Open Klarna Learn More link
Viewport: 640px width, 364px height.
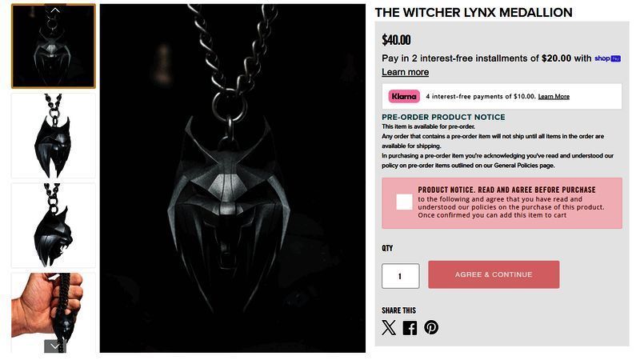click(554, 96)
